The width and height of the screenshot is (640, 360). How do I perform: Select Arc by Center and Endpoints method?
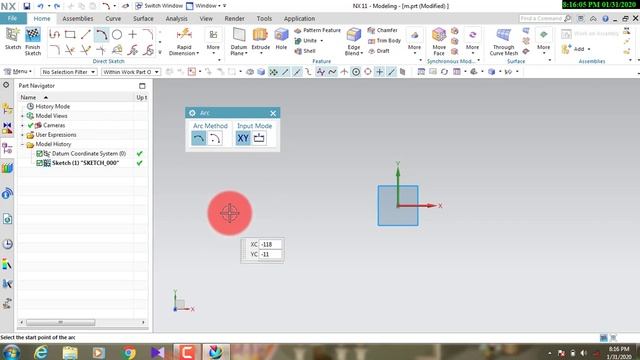point(215,138)
